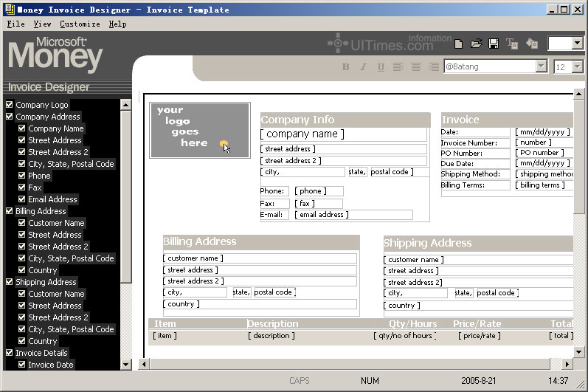Click the down arrow of the element list scrollbar
Image resolution: width=588 pixels, height=392 pixels.
(125, 364)
